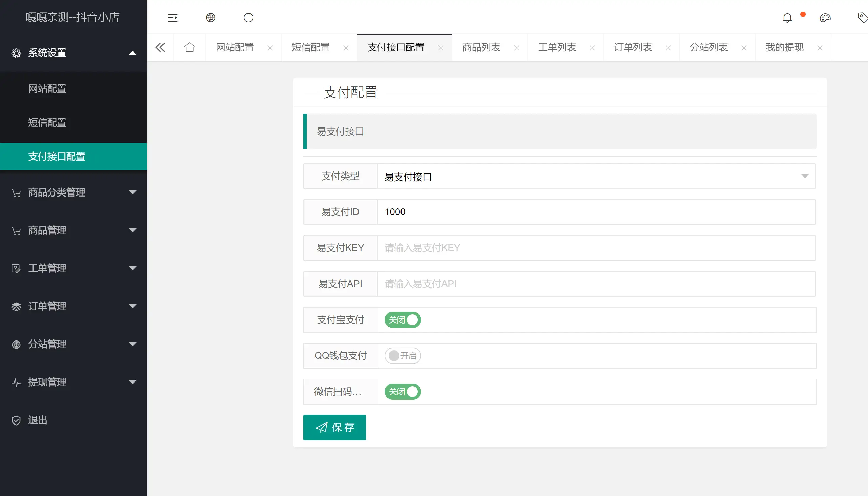Image resolution: width=868 pixels, height=496 pixels.
Task: Click 退出 to log out
Action: 38,420
